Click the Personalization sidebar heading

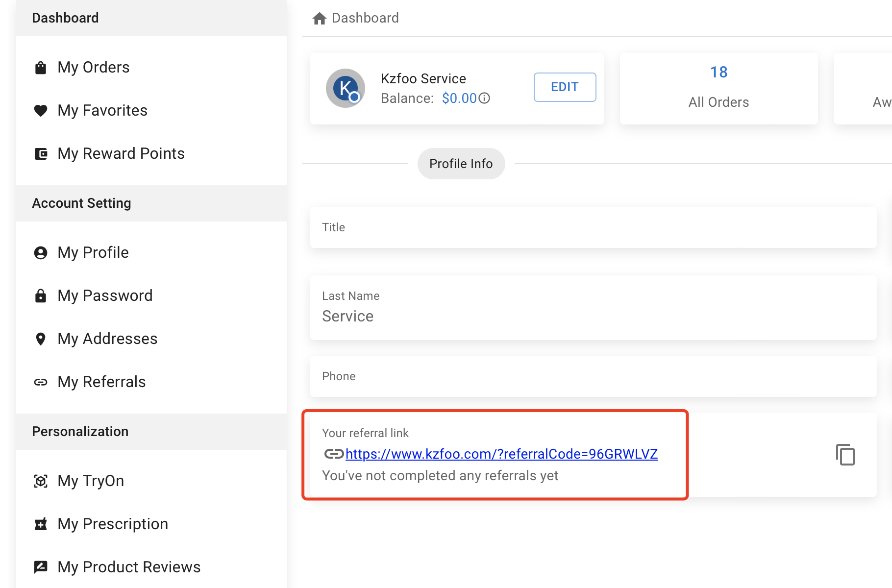click(x=80, y=432)
